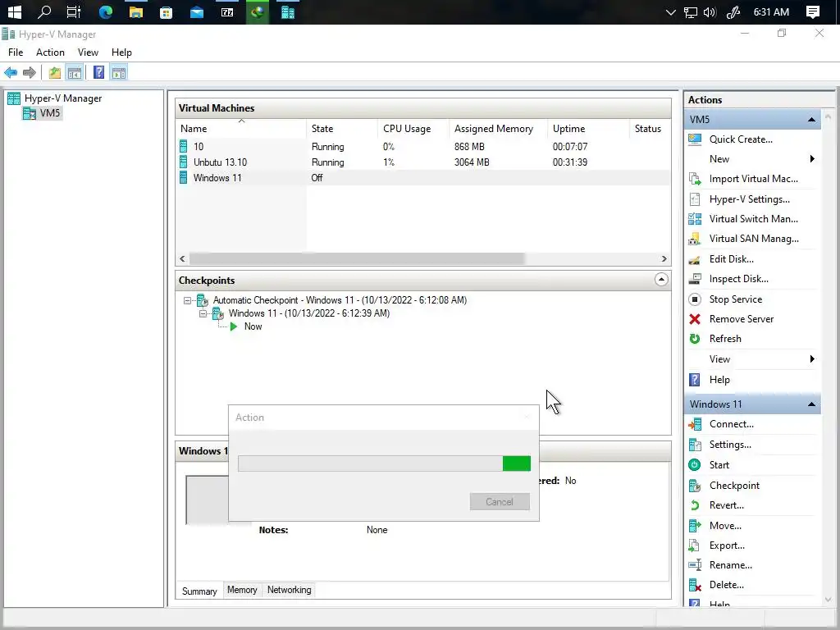This screenshot has width=840, height=630.
Task: Click the horizontal scrollbar in Virtual Machines list
Action: tap(357, 258)
